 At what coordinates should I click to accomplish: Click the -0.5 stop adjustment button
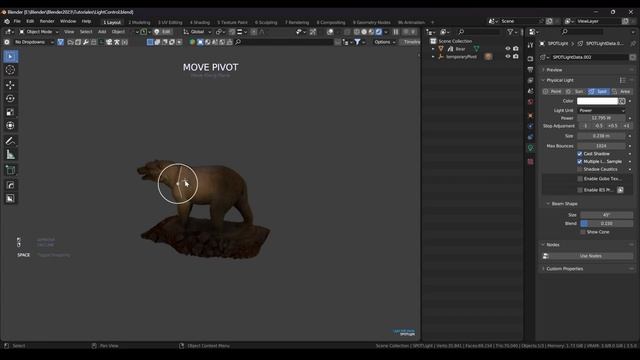pyautogui.click(x=599, y=126)
